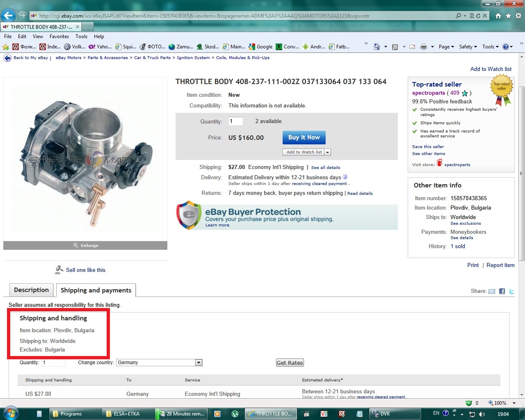Image resolution: width=525 pixels, height=420 pixels.
Task: Open browser settings gear icon
Action: [518, 16]
